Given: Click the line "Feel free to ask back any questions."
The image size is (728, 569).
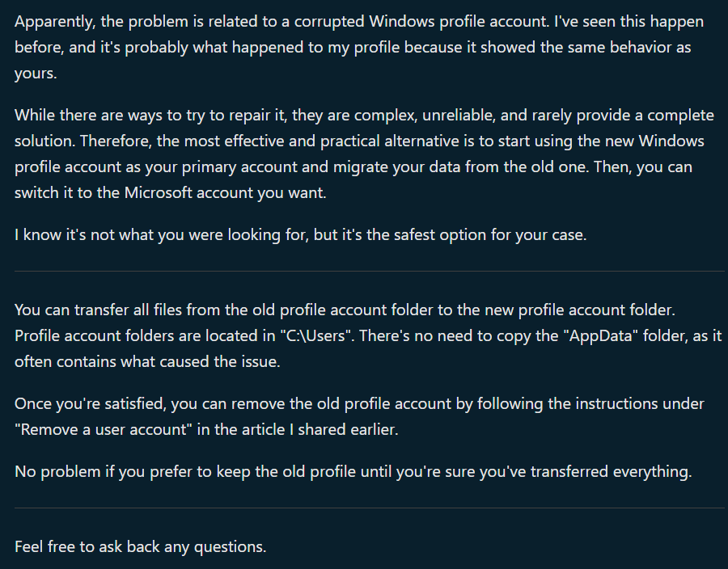Looking at the screenshot, I should 140,547.
